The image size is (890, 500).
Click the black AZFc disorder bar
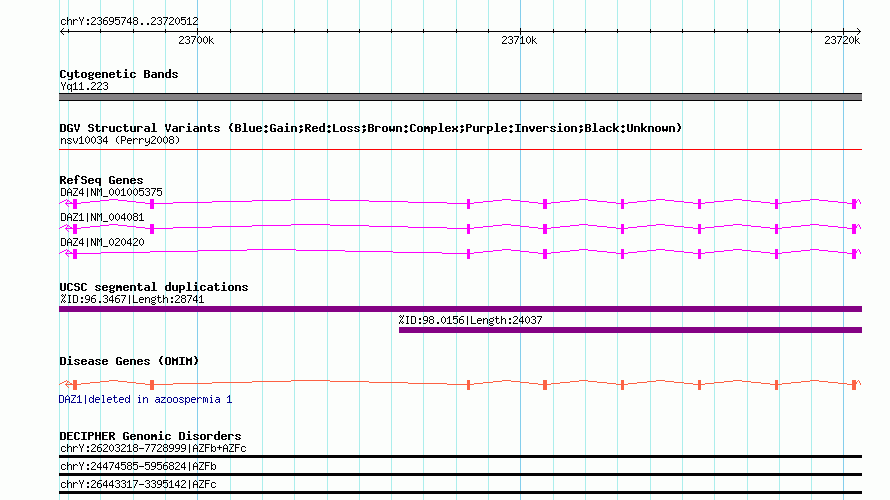point(460,493)
